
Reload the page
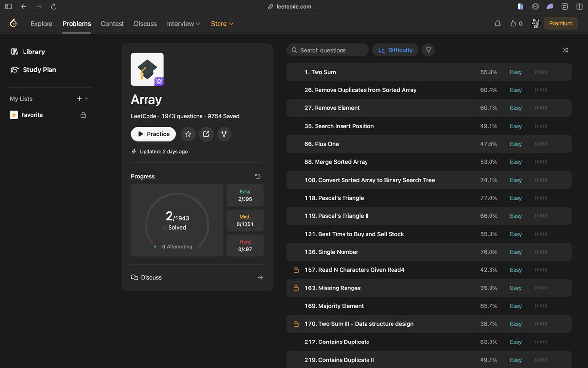pyautogui.click(x=54, y=7)
